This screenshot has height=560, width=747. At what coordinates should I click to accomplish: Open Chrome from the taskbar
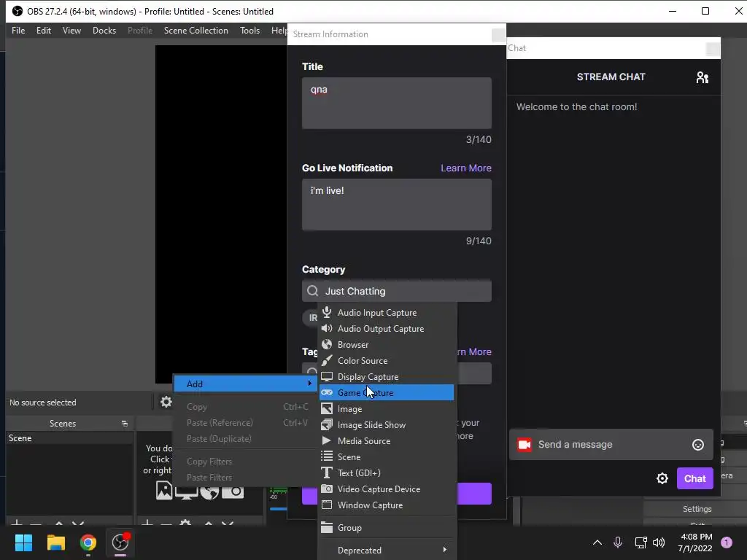(x=88, y=542)
